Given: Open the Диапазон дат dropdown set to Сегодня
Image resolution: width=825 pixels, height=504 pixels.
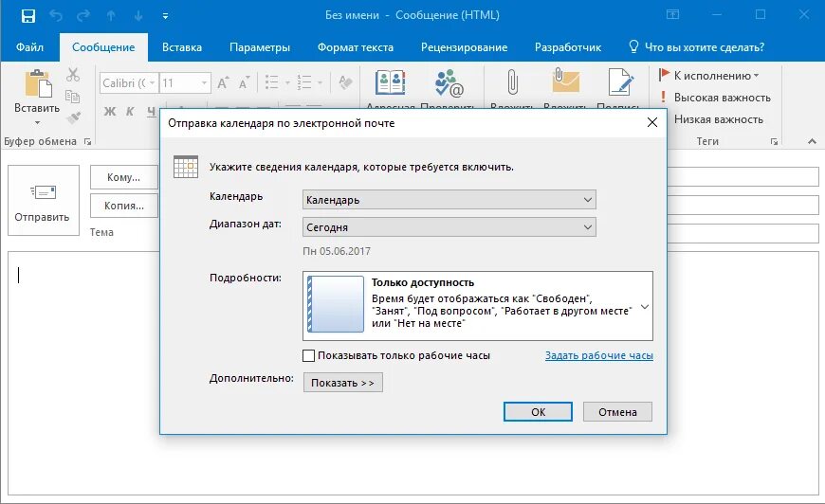Looking at the screenshot, I should [449, 227].
